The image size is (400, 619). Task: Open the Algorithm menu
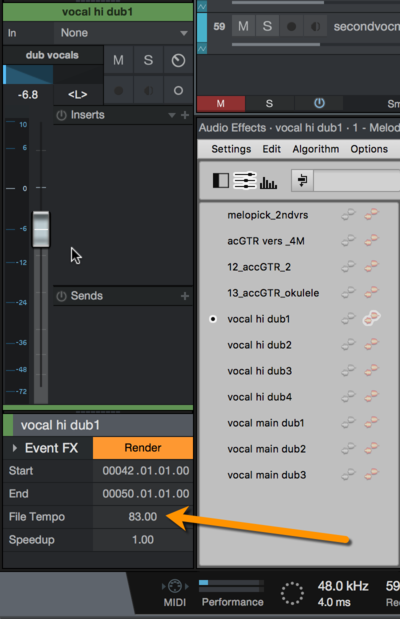click(315, 149)
